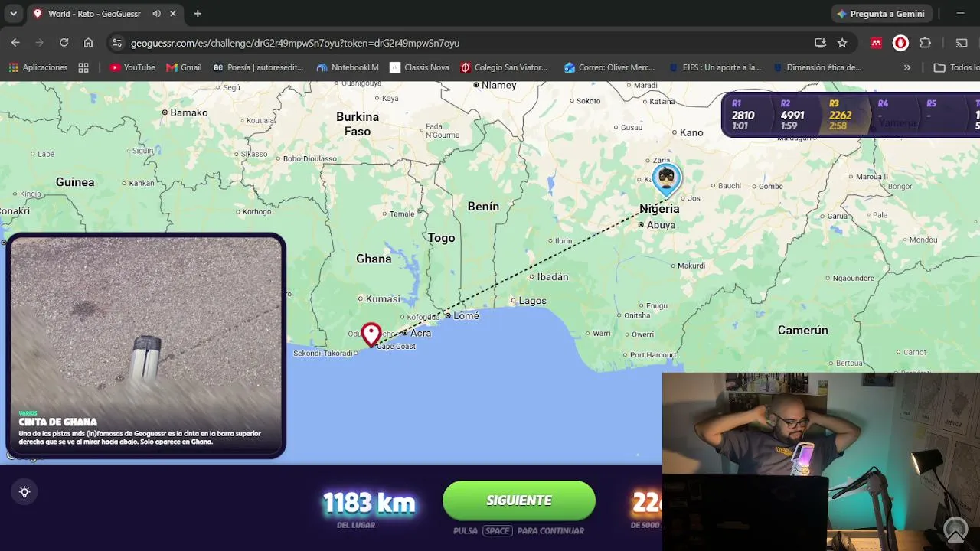Image resolution: width=980 pixels, height=551 pixels.
Task: Click the Pregunta a Gemini button
Action: 880,14
